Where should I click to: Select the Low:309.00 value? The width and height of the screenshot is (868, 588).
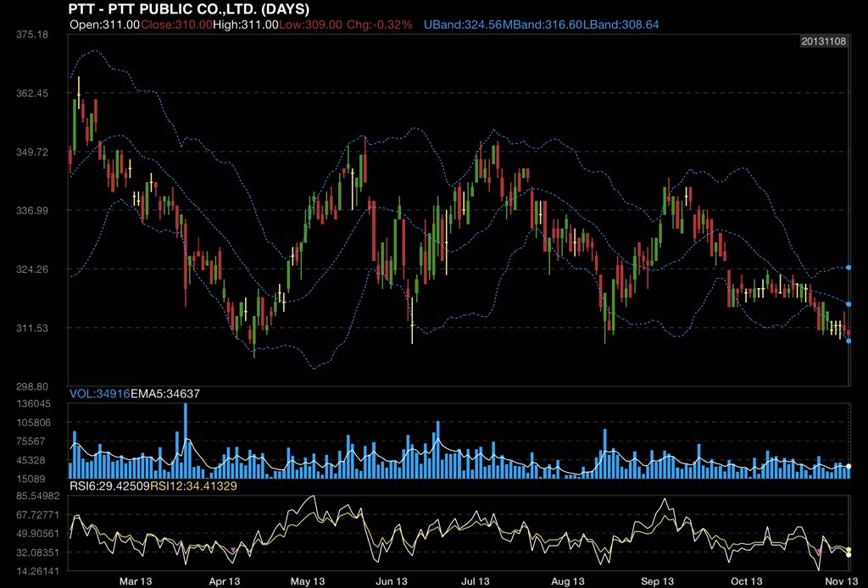(x=310, y=25)
